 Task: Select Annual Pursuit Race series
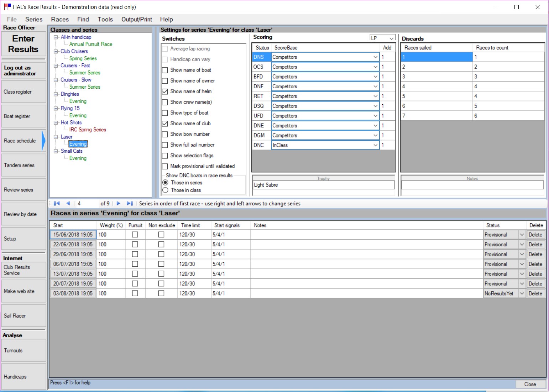[91, 44]
